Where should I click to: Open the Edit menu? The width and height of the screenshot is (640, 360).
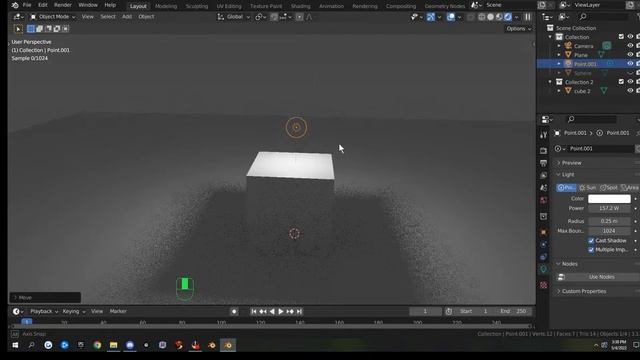tap(43, 5)
